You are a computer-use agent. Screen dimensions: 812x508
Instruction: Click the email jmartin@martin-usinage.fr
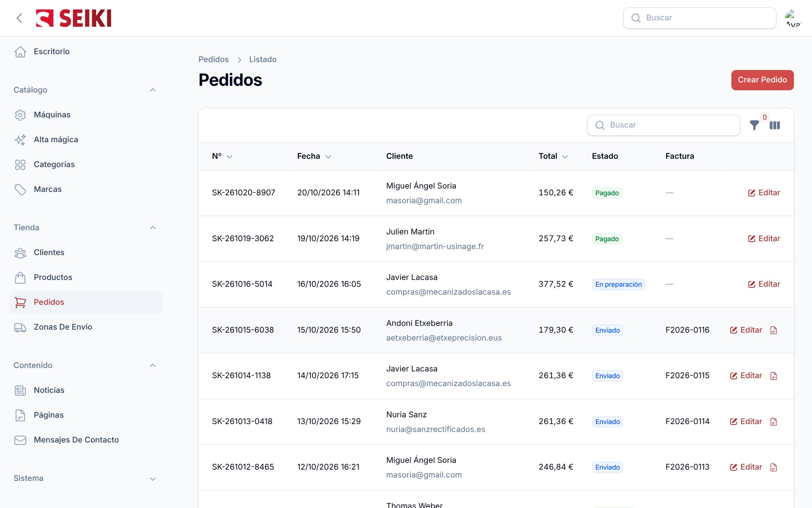pyautogui.click(x=435, y=246)
